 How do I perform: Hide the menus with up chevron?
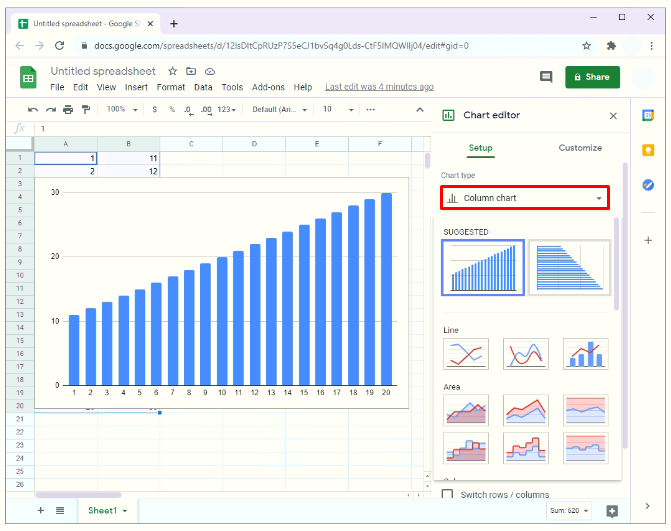click(420, 110)
